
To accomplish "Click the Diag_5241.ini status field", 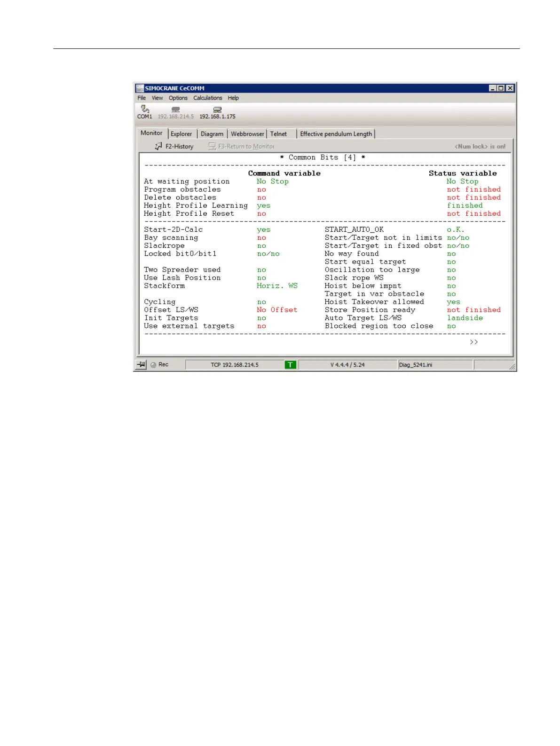I will pyautogui.click(x=435, y=365).
